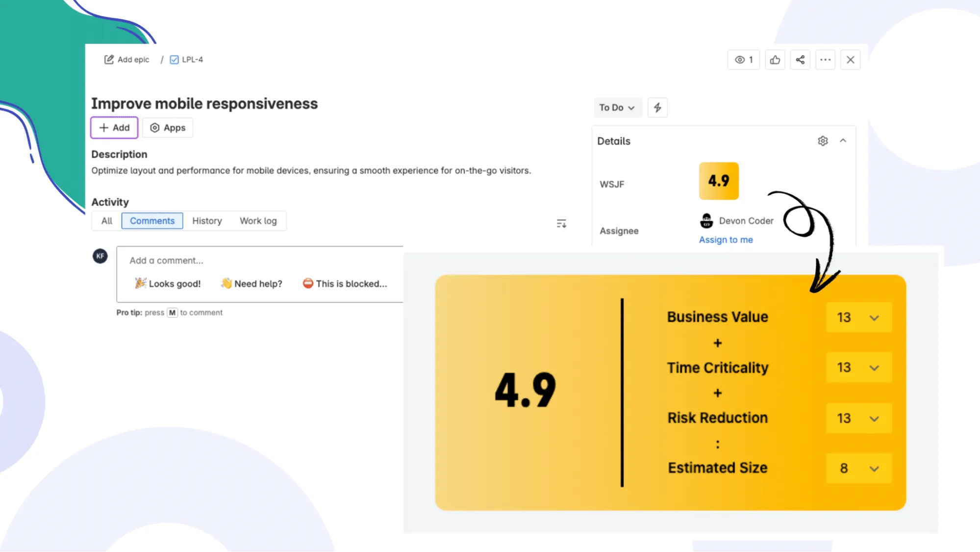Click the Improve mobile responsiveness title
Viewport: 980px width, 552px height.
pos(204,104)
